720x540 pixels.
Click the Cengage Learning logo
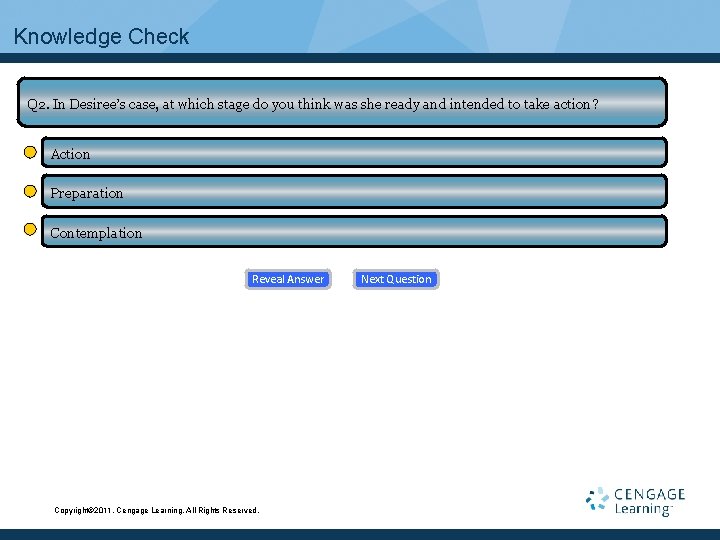click(x=636, y=501)
